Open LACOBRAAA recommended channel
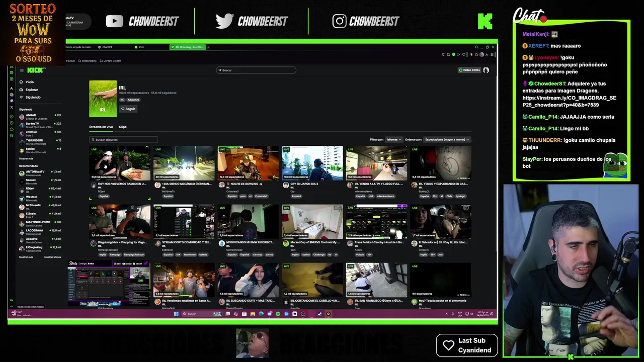This screenshot has width=644, height=362. pos(40,232)
